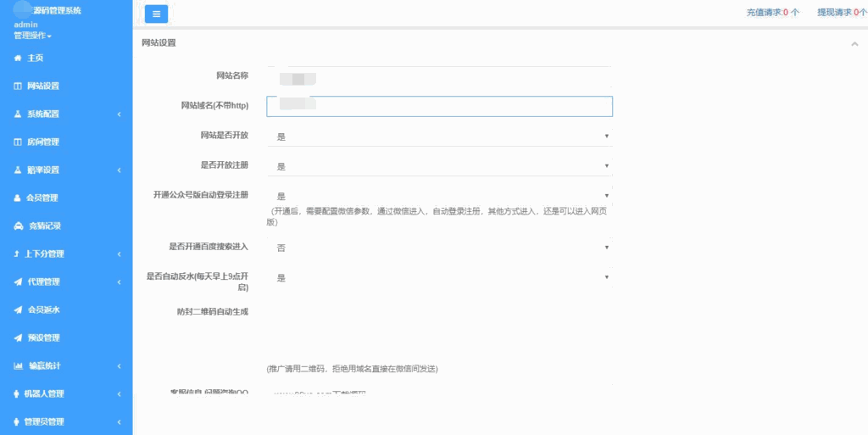Open 竞猜记录 via the car icon
Viewport: 868px width, 435px height.
point(19,226)
